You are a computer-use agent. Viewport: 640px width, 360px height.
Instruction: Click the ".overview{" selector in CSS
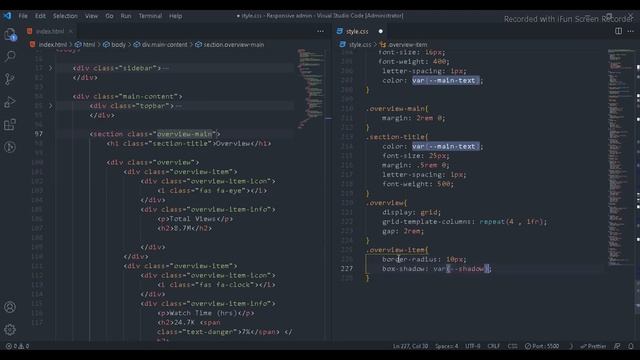pos(386,203)
